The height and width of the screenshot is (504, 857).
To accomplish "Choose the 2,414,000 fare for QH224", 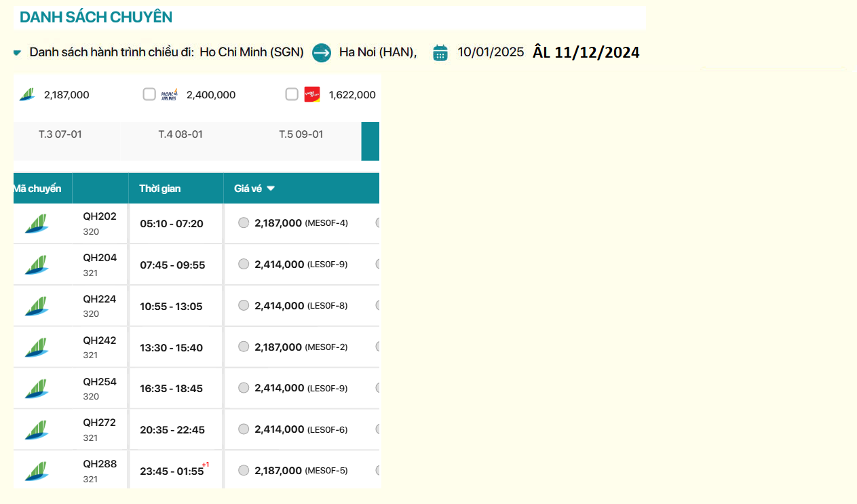I will point(244,305).
